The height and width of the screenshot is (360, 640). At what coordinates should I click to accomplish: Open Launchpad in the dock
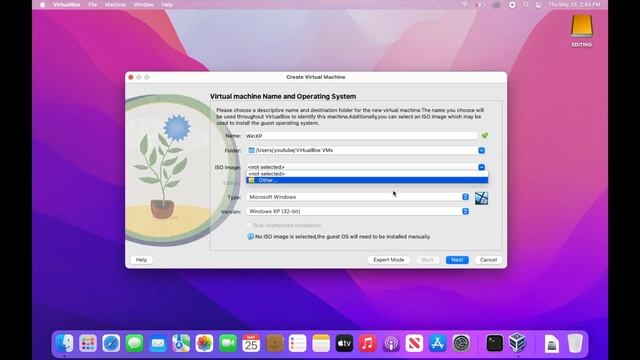pos(88,343)
